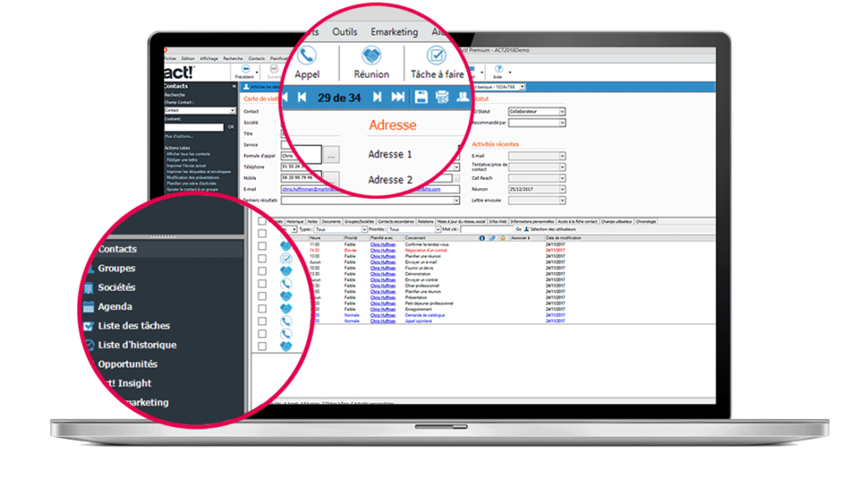Image resolution: width=868 pixels, height=488 pixels.
Task: Open Aide help question mark icon
Action: click(x=498, y=69)
